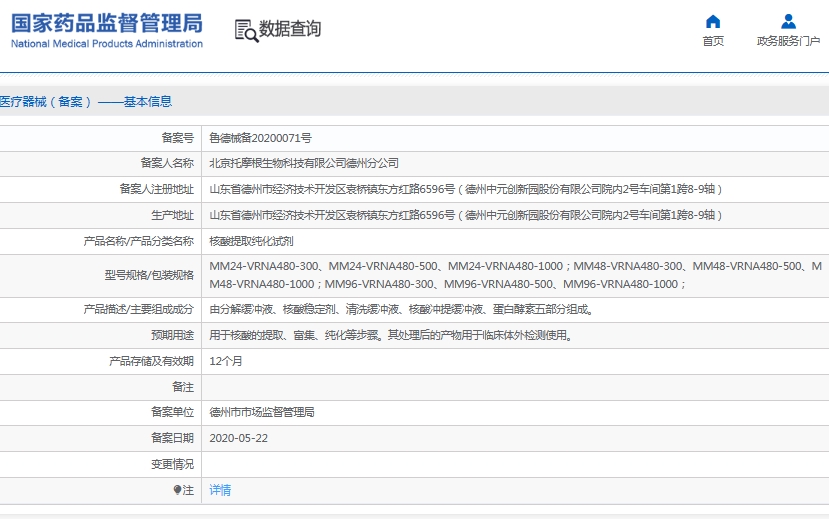Click the 备注 label

(x=183, y=387)
